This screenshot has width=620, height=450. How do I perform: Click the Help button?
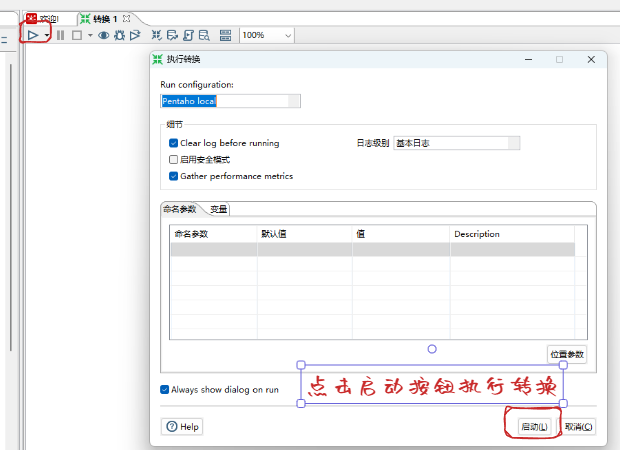click(x=182, y=427)
